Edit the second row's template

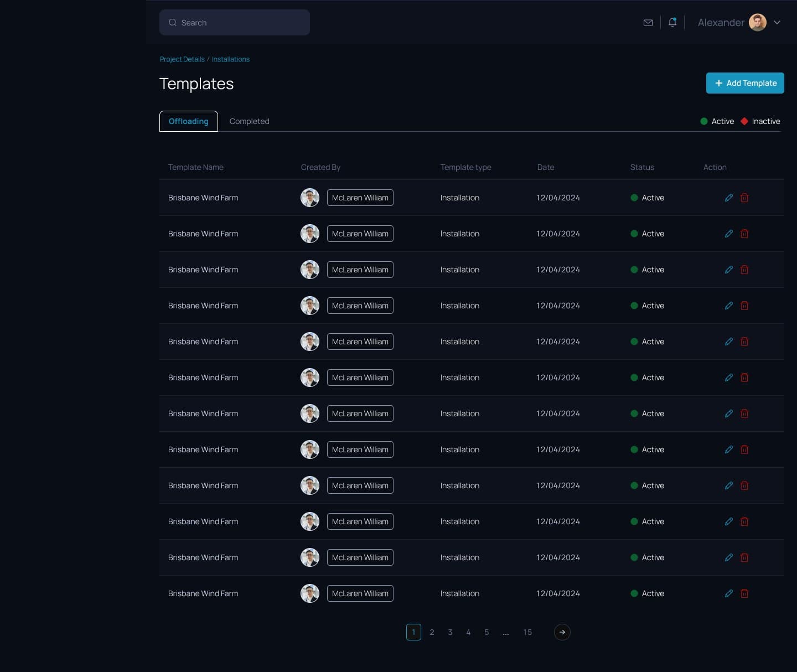(x=729, y=234)
